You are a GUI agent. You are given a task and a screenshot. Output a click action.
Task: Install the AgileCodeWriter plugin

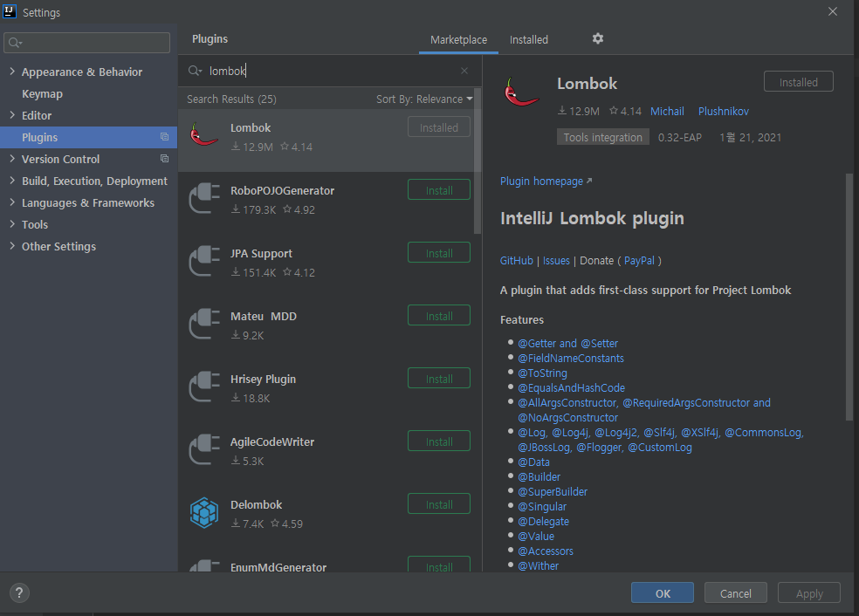click(x=439, y=441)
